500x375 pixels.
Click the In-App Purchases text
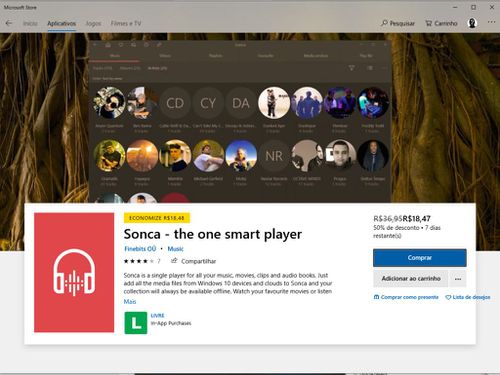(x=171, y=323)
